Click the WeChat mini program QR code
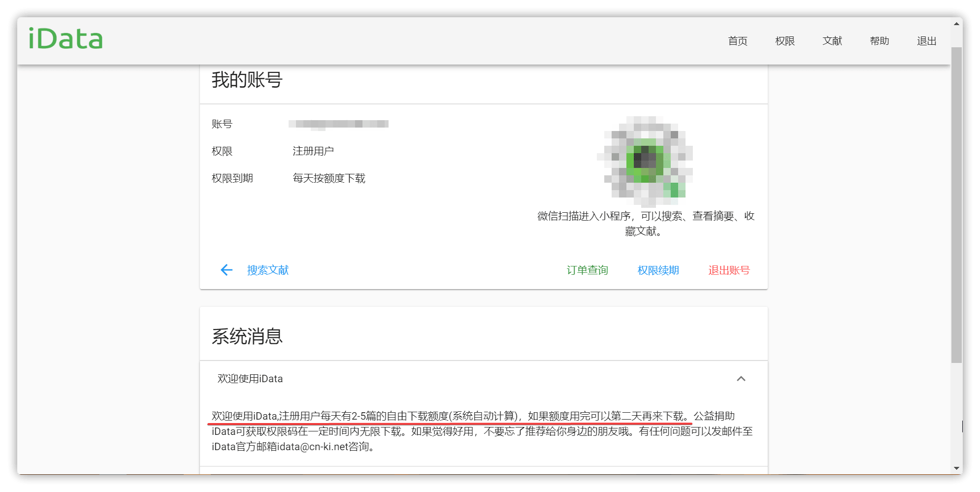Viewport: 980px width, 492px height. [x=645, y=161]
